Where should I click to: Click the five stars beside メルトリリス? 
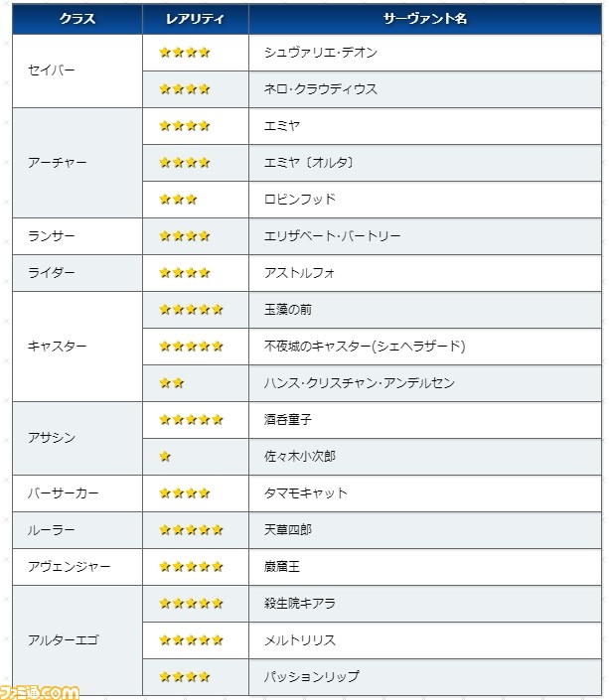(191, 640)
